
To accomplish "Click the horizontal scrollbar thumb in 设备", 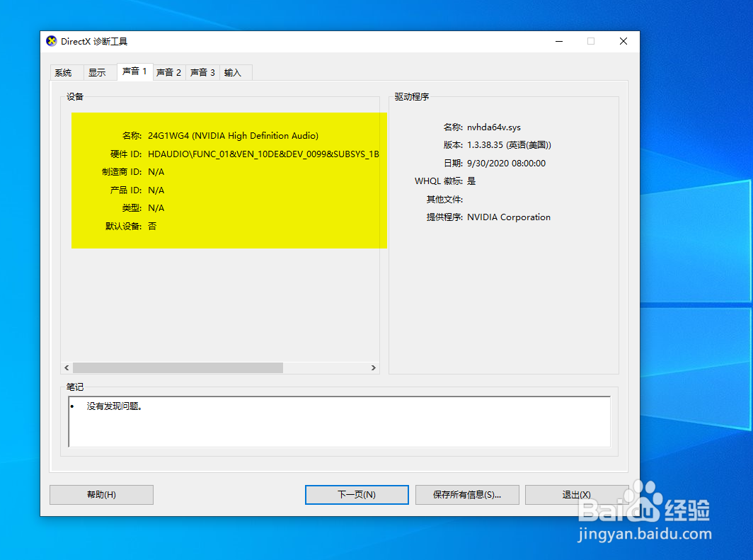I will [178, 368].
